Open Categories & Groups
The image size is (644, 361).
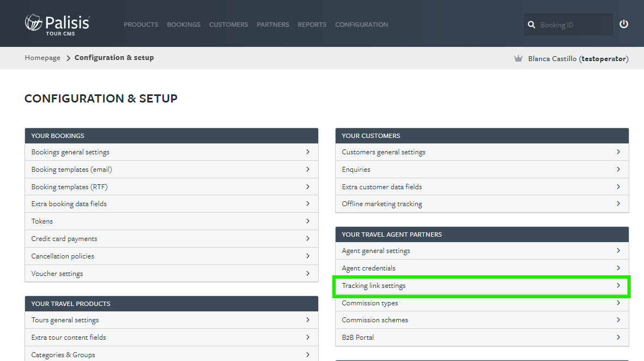172,354
